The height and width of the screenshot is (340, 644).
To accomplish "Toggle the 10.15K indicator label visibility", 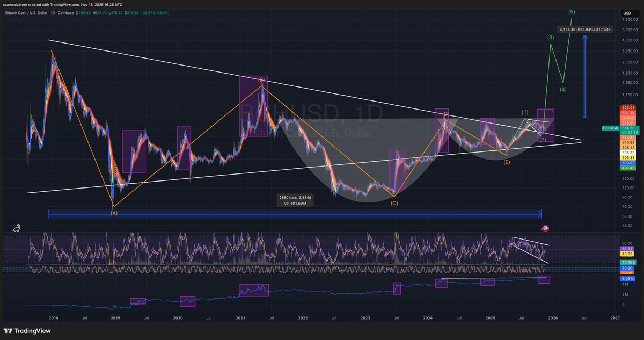I will point(627,262).
